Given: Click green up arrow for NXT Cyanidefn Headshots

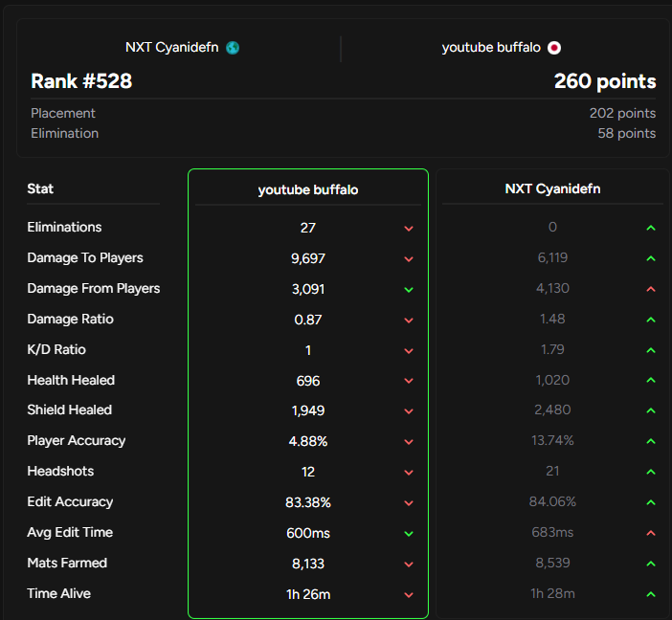Looking at the screenshot, I should tap(651, 472).
